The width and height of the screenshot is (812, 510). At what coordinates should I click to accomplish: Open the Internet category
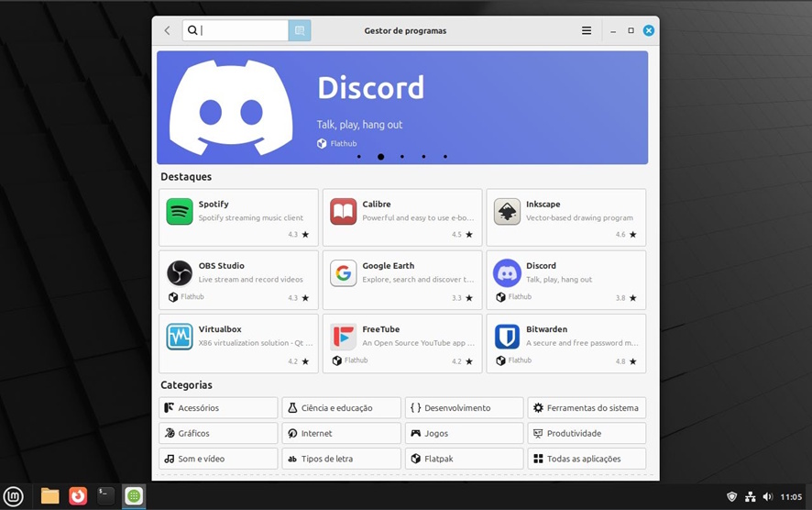[341, 433]
